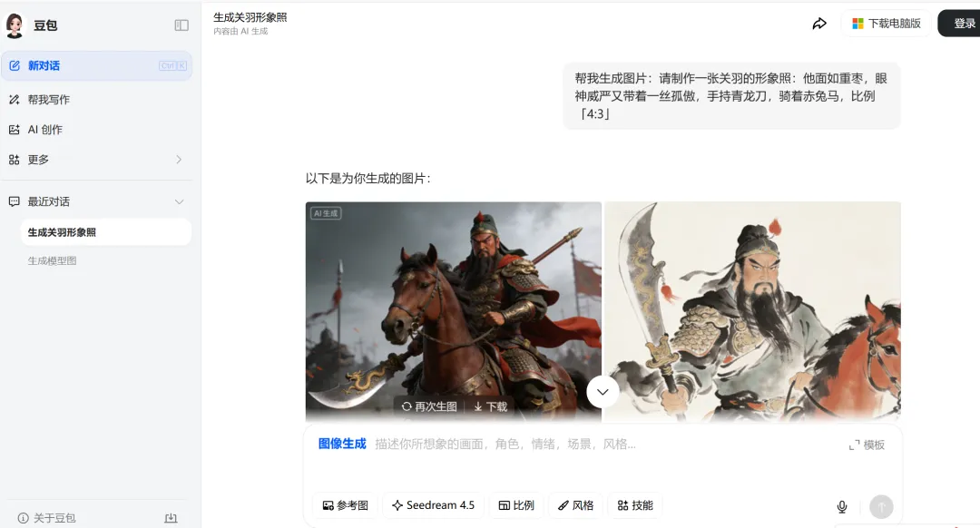The height and width of the screenshot is (528, 980).
Task: Collapse the sidebar with the panel icon
Action: tap(181, 25)
